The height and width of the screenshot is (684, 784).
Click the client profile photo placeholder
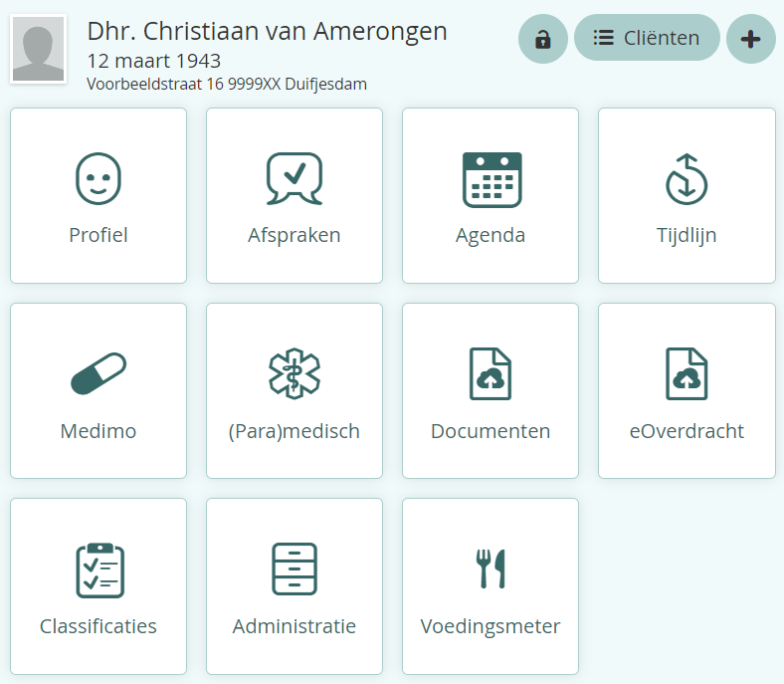click(39, 48)
